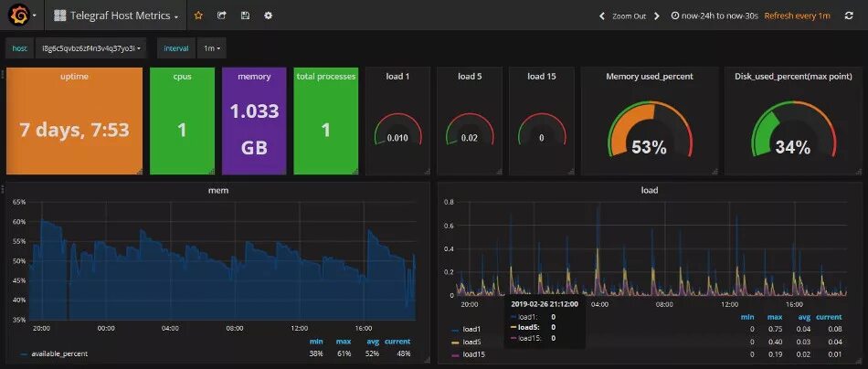Toggle load5 series in load legend

click(x=472, y=342)
